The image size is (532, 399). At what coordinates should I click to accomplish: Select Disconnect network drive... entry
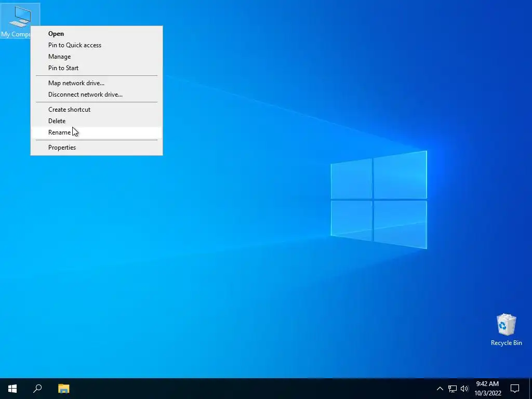pos(97,95)
